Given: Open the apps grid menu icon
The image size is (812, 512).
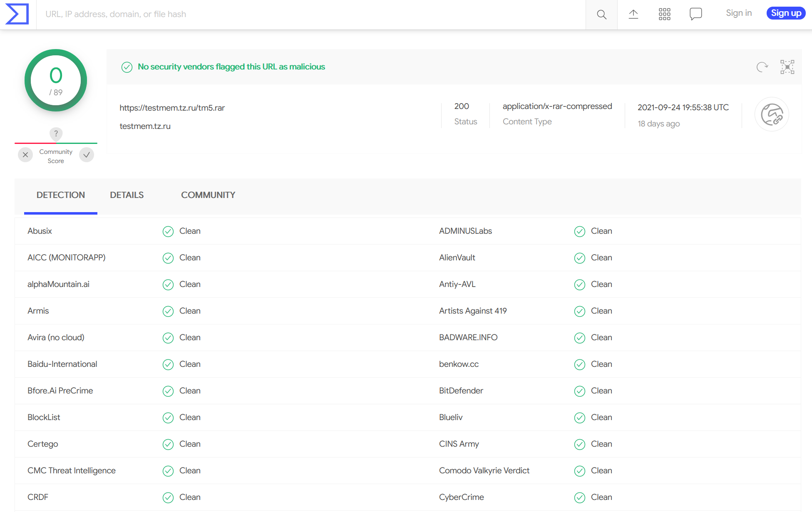Looking at the screenshot, I should pos(665,14).
